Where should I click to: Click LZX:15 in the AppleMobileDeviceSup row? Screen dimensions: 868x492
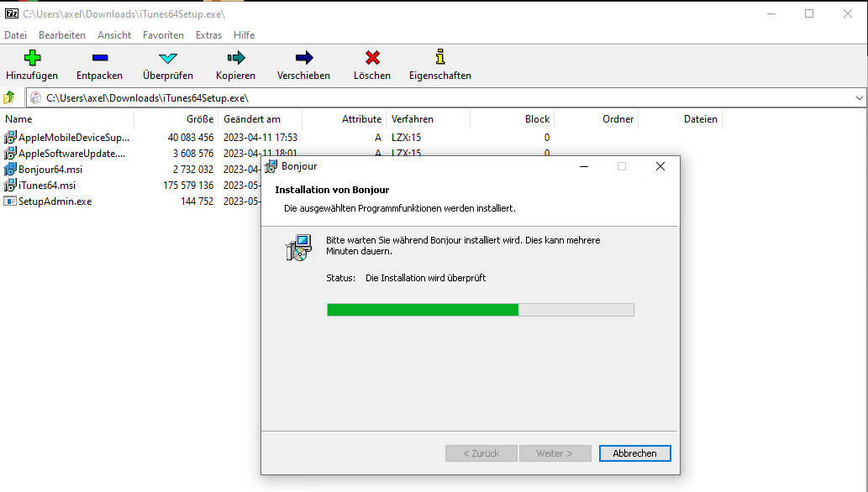coord(407,137)
